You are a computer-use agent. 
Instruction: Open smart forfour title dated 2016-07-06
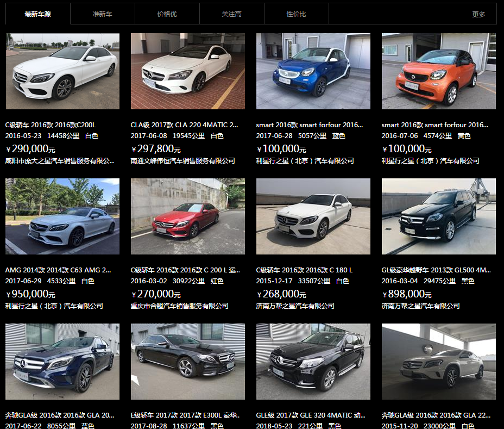pos(435,125)
